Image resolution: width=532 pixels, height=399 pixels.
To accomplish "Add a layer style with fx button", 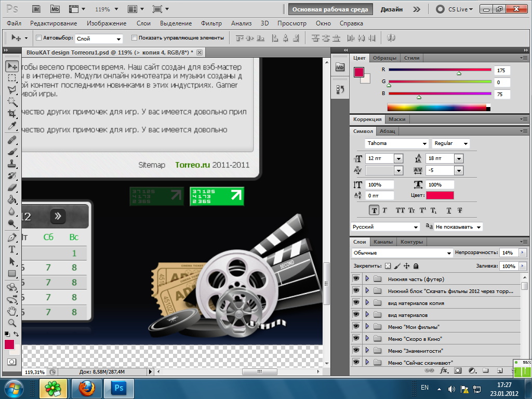I will point(444,370).
